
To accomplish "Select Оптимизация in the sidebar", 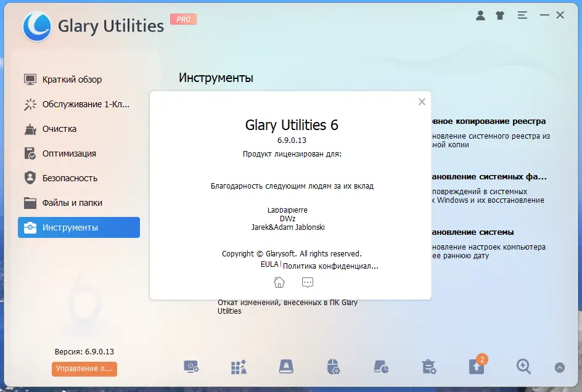I will [x=70, y=153].
